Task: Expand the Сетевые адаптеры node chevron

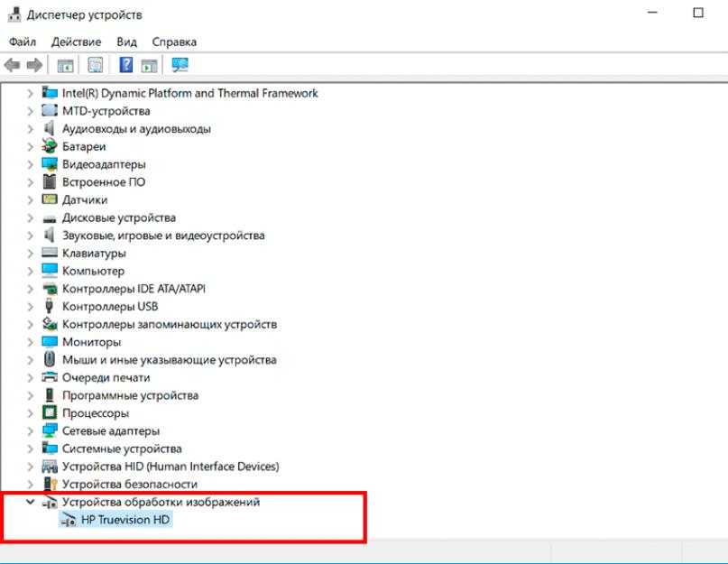Action: pos(30,431)
